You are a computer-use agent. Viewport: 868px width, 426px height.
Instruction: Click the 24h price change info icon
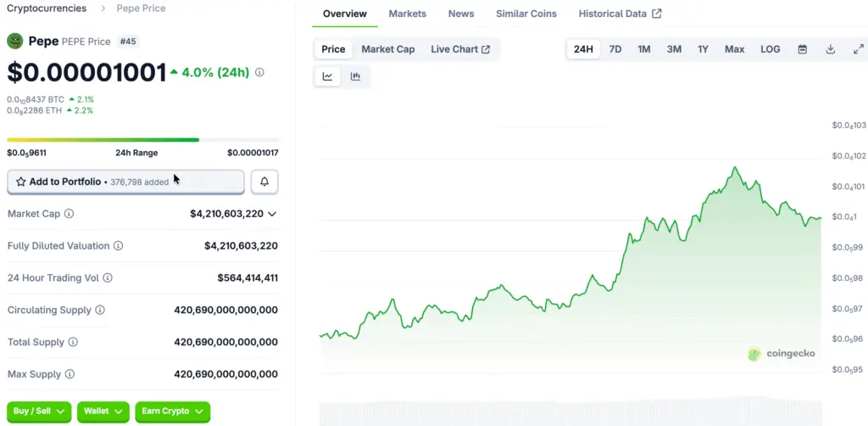pos(259,72)
